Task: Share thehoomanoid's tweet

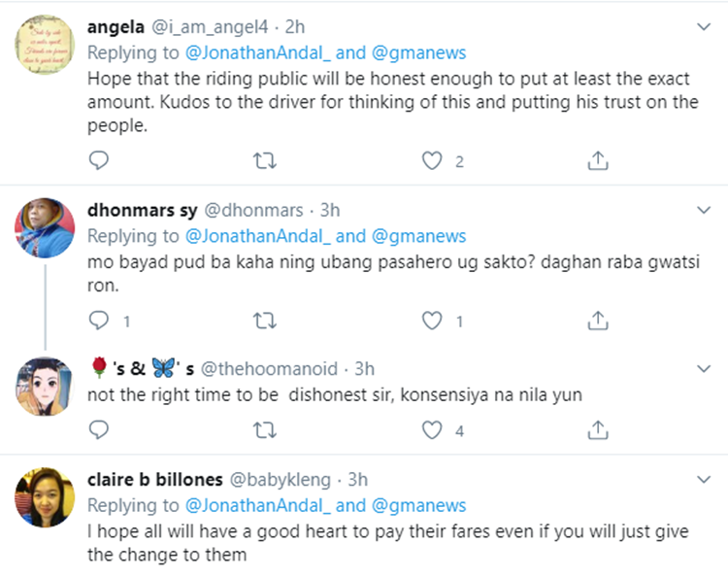Action: coord(599,429)
